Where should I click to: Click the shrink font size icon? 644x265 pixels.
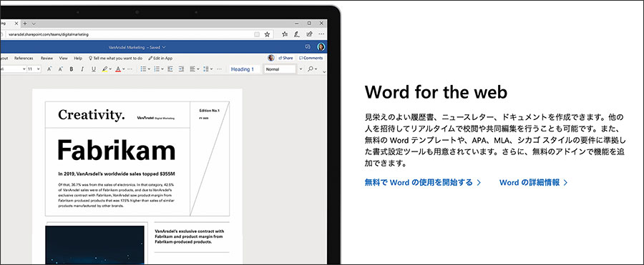coord(60,69)
